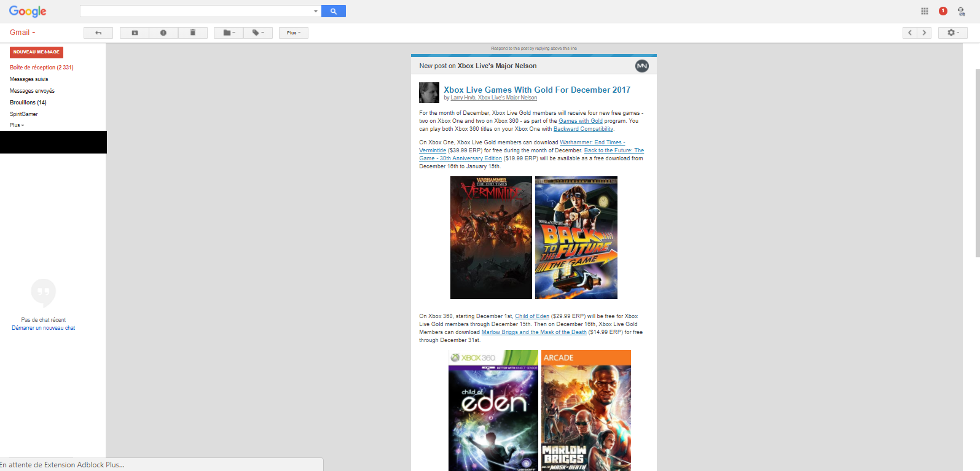Click the blue search magnifier button

(334, 11)
